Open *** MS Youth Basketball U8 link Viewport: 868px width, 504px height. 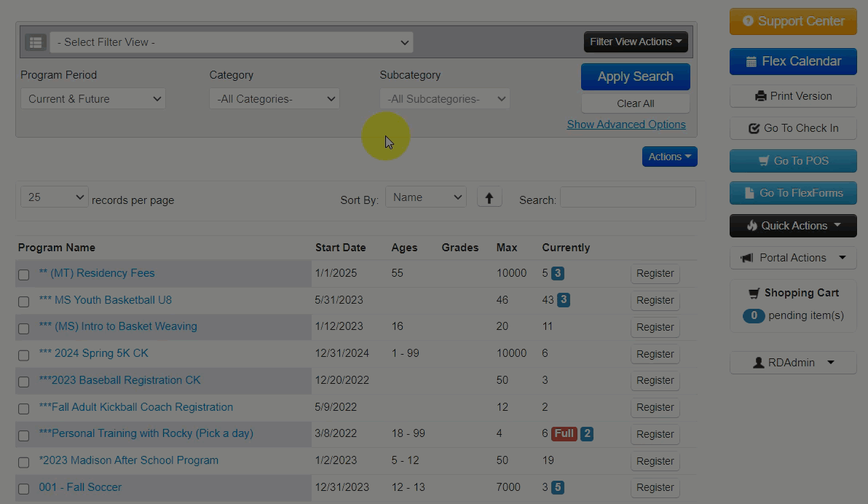(105, 299)
